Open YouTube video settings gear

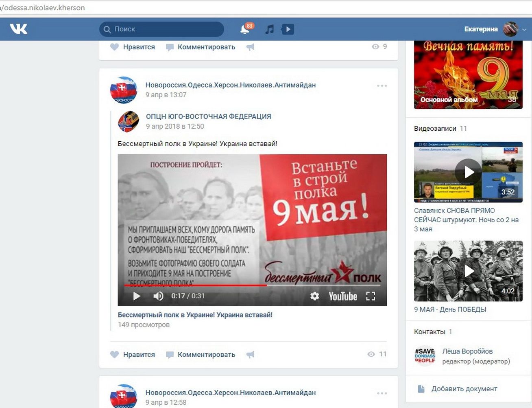(x=314, y=296)
